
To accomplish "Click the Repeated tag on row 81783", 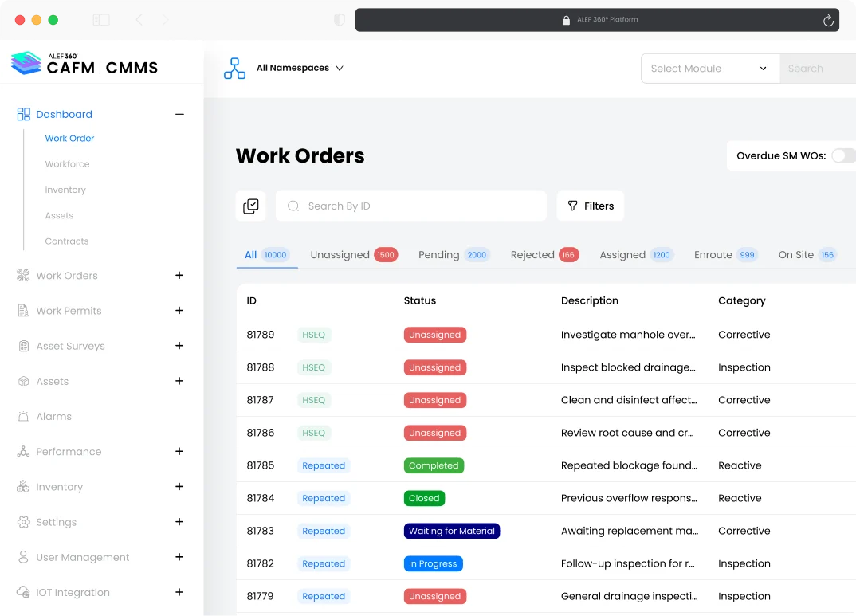I will [x=324, y=531].
